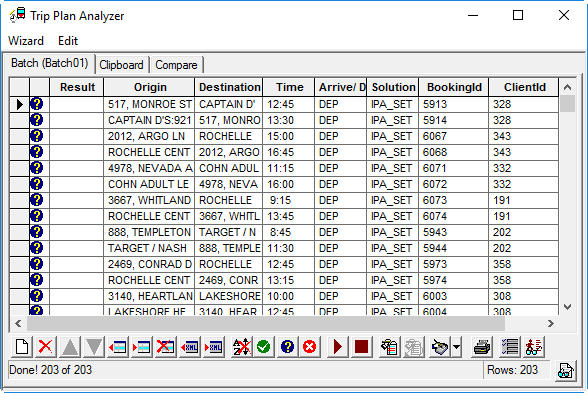
Task: Click the question mark status icon in row 5913
Action: tap(37, 104)
